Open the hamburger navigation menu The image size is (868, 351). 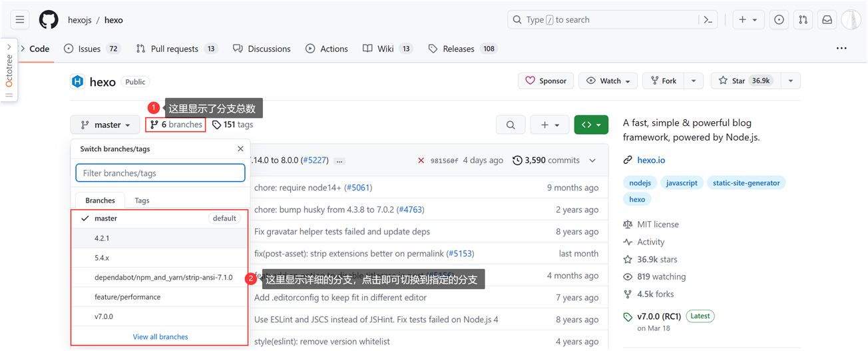(x=20, y=20)
